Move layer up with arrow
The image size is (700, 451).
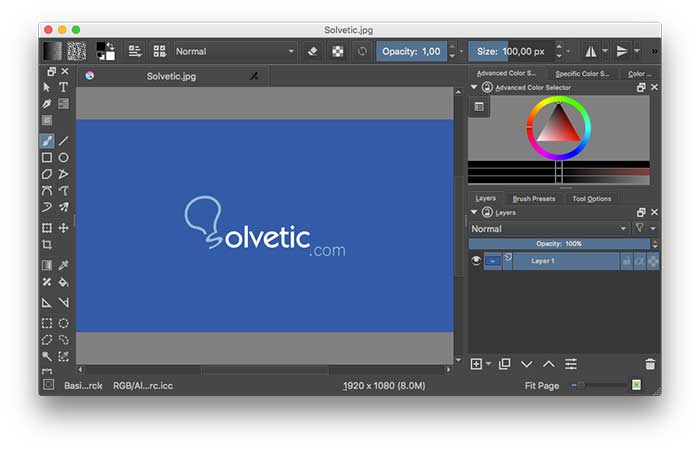click(x=549, y=364)
